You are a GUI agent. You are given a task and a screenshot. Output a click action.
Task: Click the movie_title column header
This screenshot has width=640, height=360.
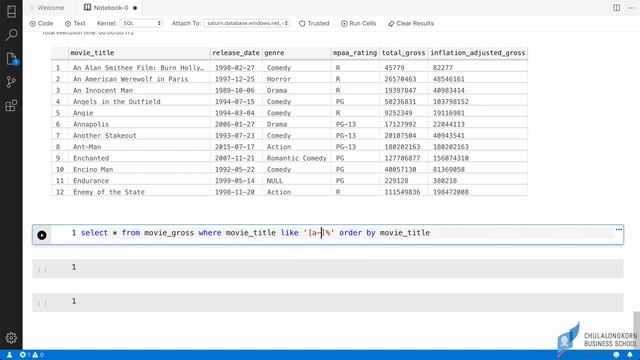pyautogui.click(x=139, y=53)
